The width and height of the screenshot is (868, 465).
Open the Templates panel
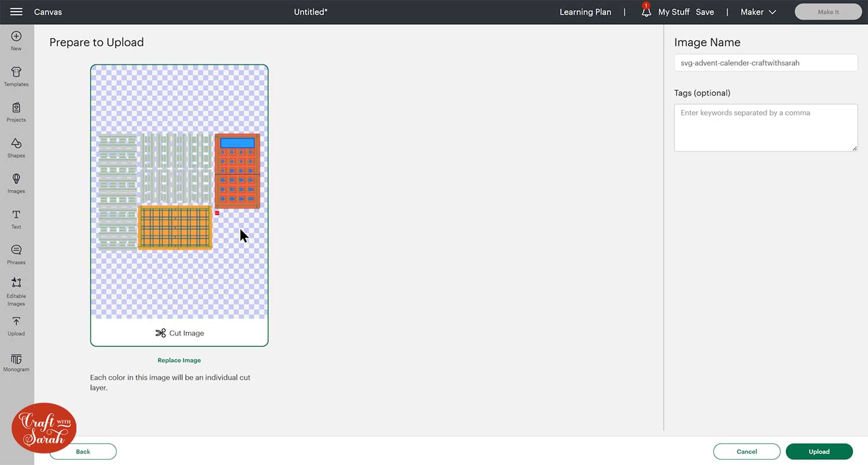pyautogui.click(x=16, y=76)
